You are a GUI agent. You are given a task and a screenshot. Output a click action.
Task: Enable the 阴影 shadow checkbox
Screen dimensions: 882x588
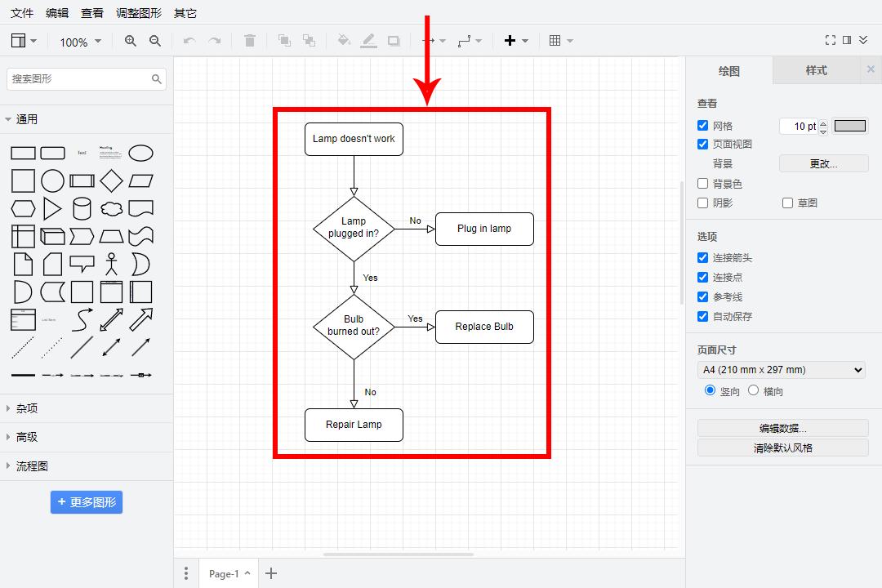702,203
